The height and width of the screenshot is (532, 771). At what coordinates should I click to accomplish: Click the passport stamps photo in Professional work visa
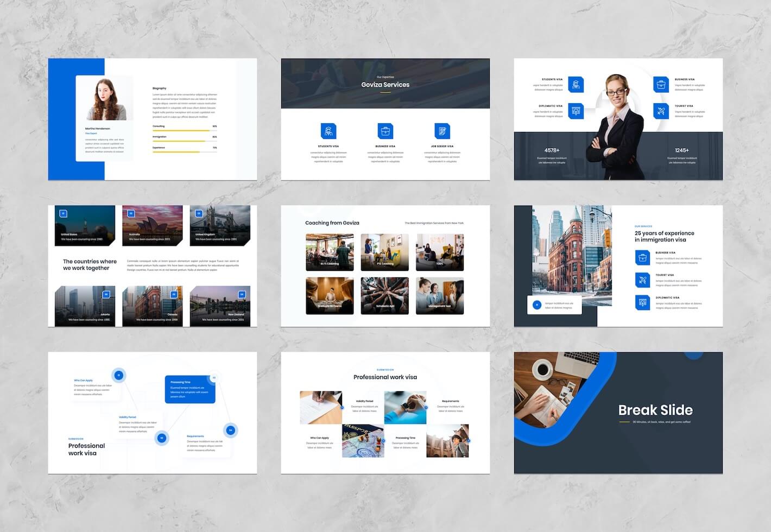click(363, 441)
